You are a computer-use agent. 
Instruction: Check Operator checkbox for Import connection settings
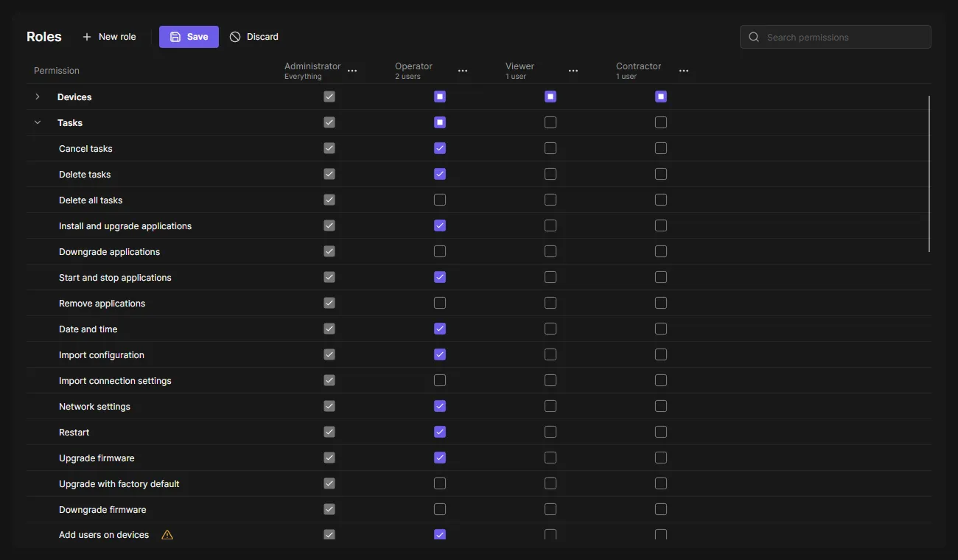pos(440,380)
